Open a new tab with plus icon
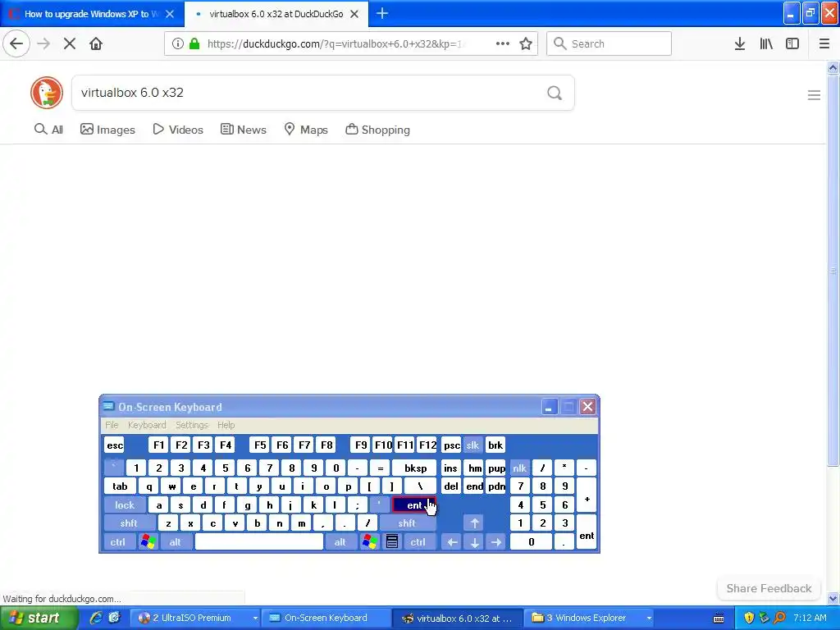The width and height of the screenshot is (840, 630). 382,13
